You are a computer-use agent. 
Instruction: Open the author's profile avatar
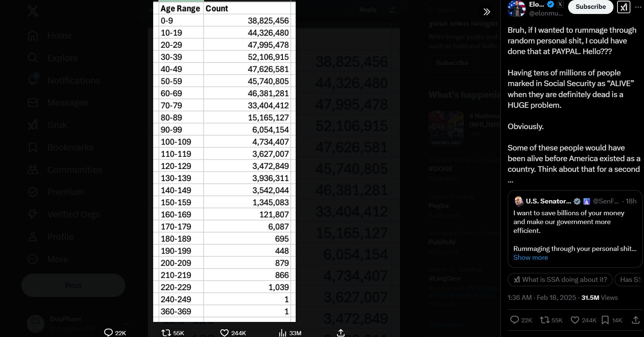tap(516, 8)
